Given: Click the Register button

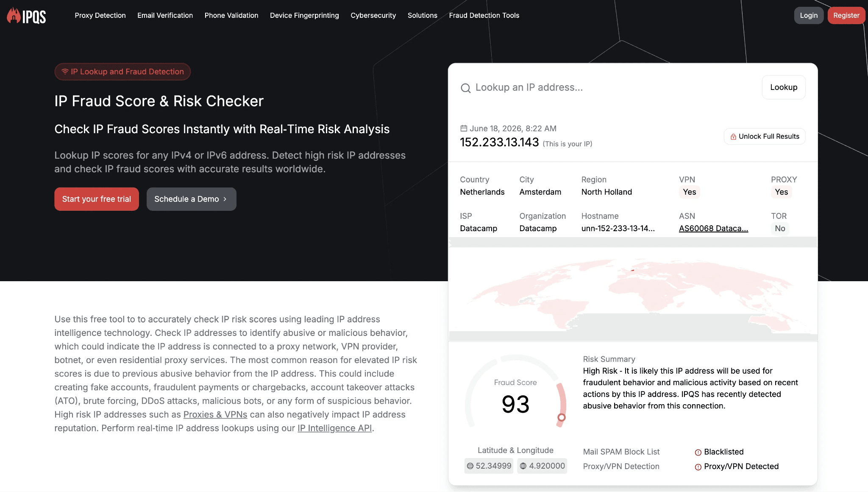Looking at the screenshot, I should (x=846, y=15).
